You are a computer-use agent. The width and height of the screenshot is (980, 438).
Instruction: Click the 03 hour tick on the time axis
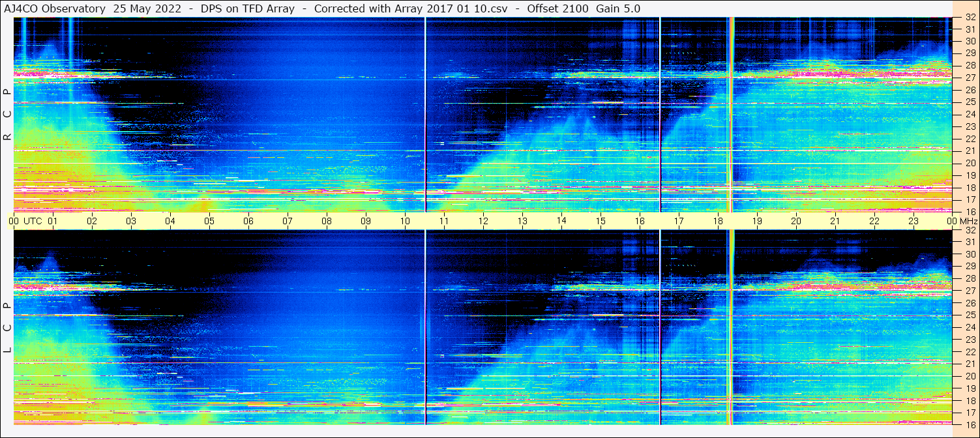[x=131, y=221]
